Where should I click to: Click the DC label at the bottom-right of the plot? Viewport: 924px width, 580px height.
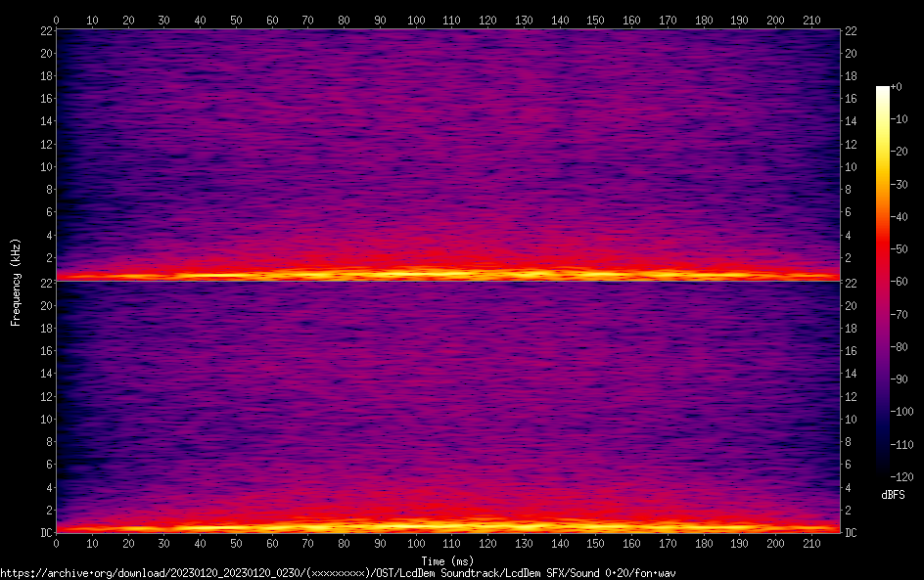tap(851, 532)
